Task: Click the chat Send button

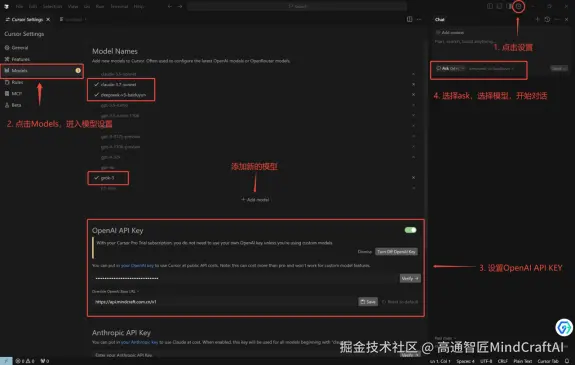Action: coord(558,69)
